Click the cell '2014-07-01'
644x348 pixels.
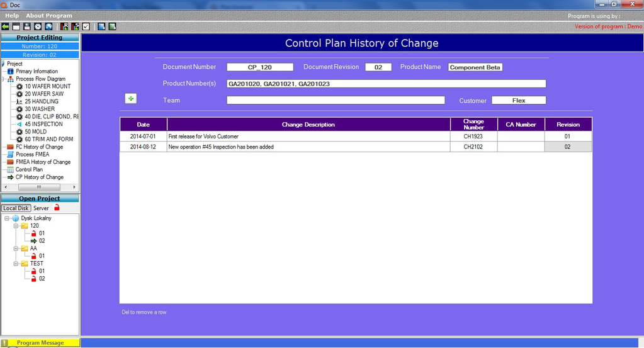(144, 137)
